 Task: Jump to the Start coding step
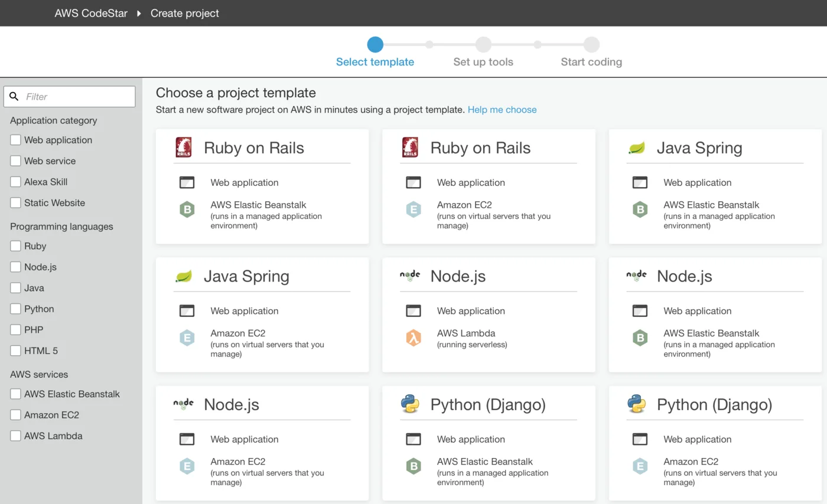(591, 62)
